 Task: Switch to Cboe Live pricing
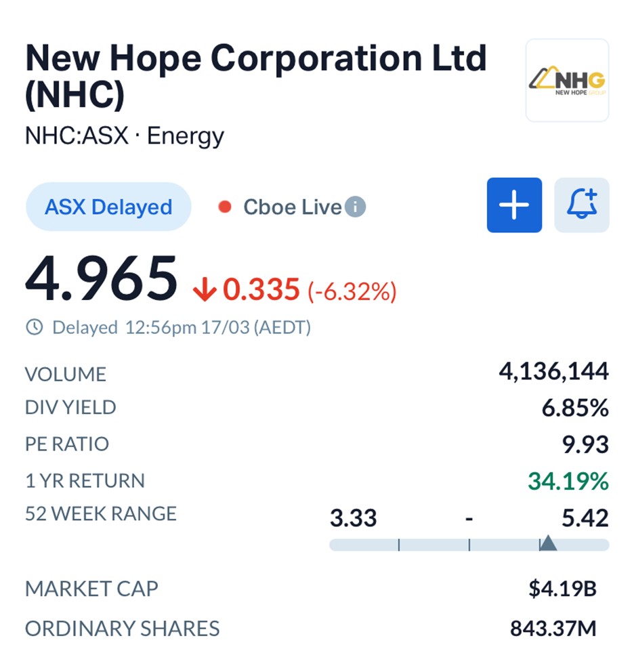click(x=292, y=207)
